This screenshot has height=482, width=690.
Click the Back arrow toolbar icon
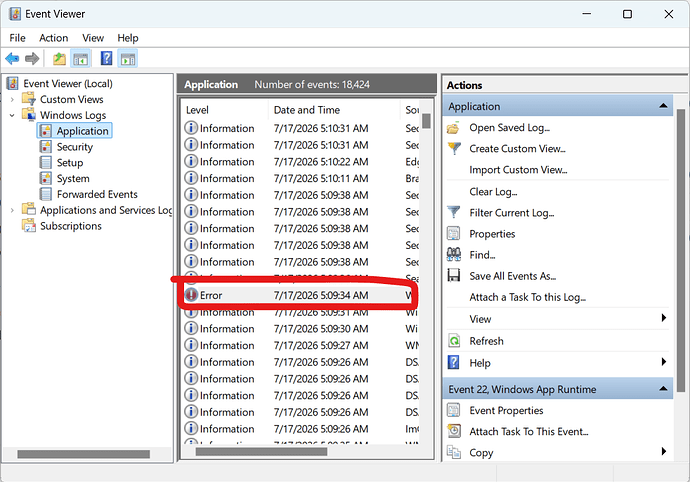[12, 59]
